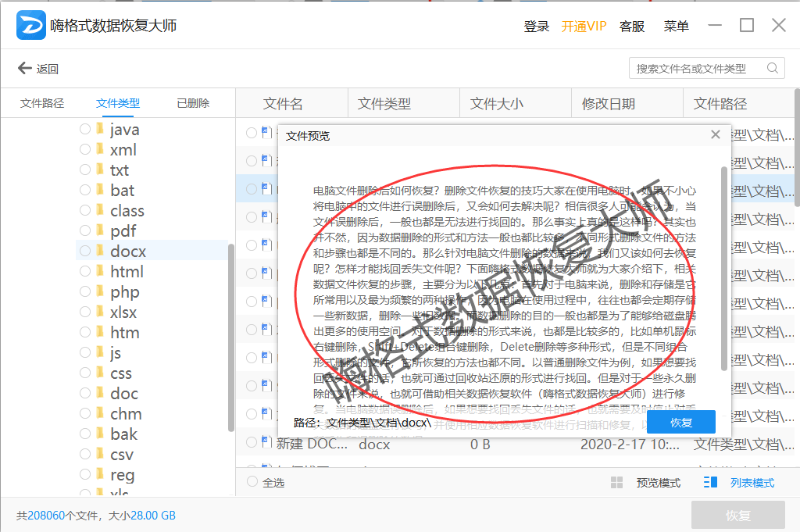800x532 pixels.
Task: Open the 菜单 menu
Action: point(676,26)
